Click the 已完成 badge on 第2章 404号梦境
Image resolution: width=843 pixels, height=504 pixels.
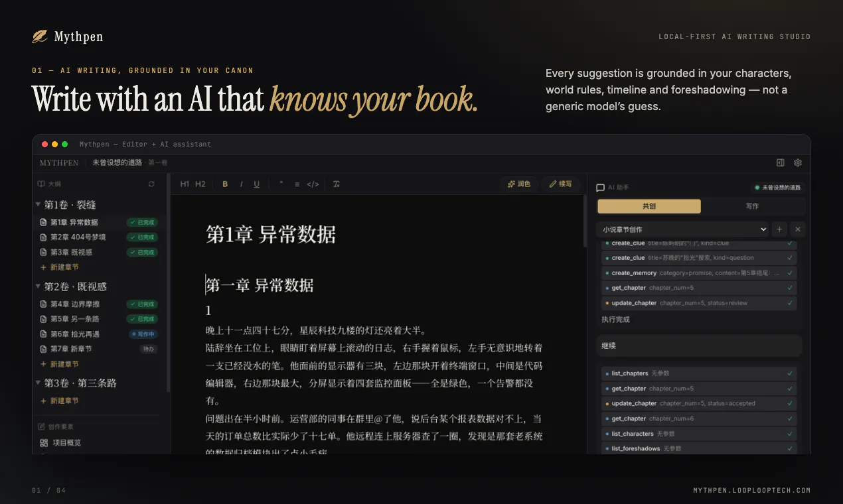pos(143,237)
